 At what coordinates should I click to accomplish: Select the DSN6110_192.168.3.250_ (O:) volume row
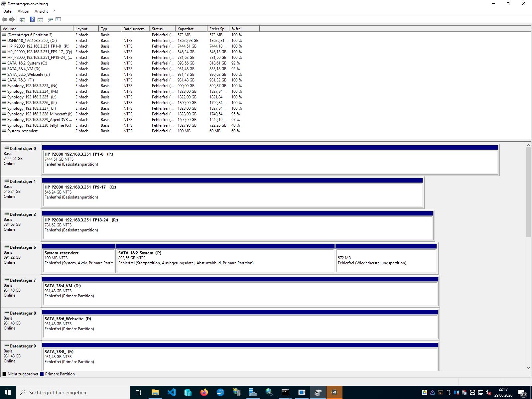pyautogui.click(x=130, y=41)
